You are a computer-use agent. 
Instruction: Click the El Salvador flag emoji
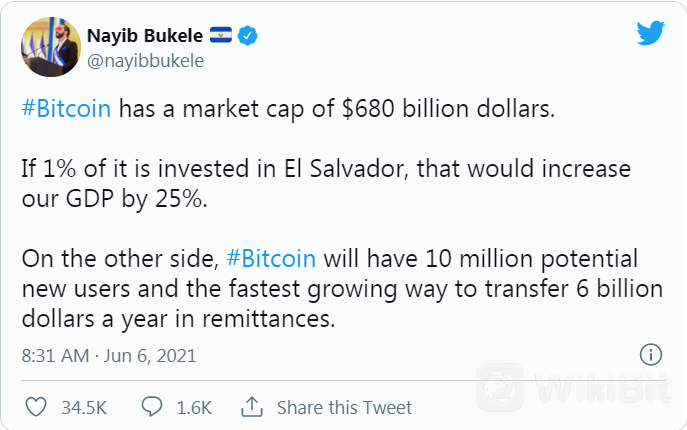click(x=221, y=35)
